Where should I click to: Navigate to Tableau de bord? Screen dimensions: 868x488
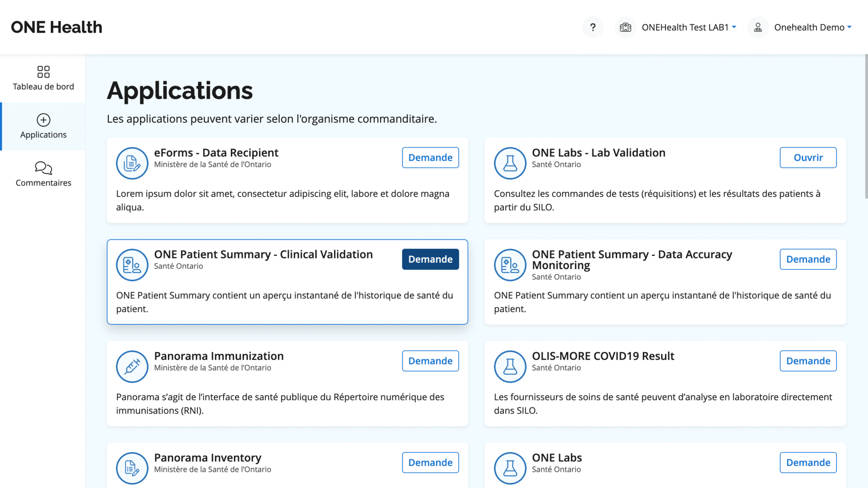point(43,78)
